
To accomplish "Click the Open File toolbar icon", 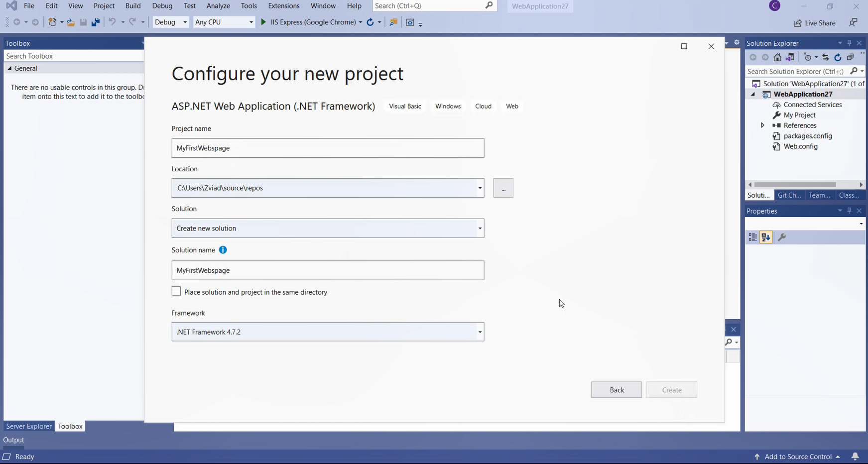I will [71, 22].
